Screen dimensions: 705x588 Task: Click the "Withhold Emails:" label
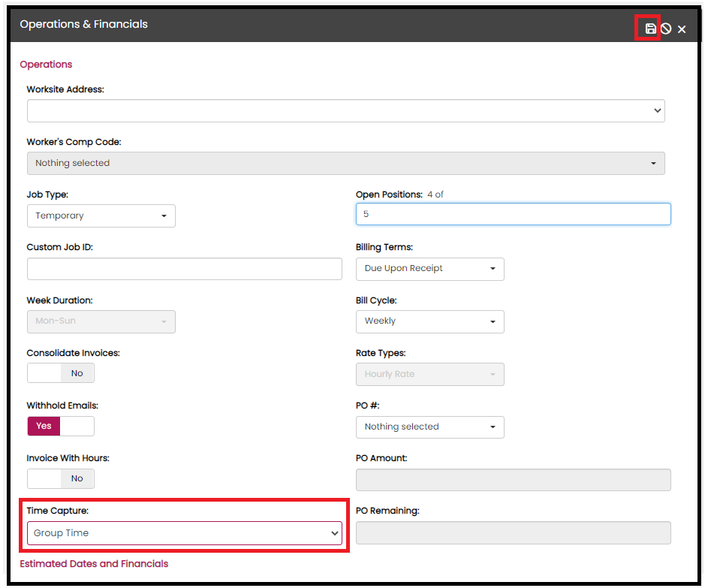point(62,406)
